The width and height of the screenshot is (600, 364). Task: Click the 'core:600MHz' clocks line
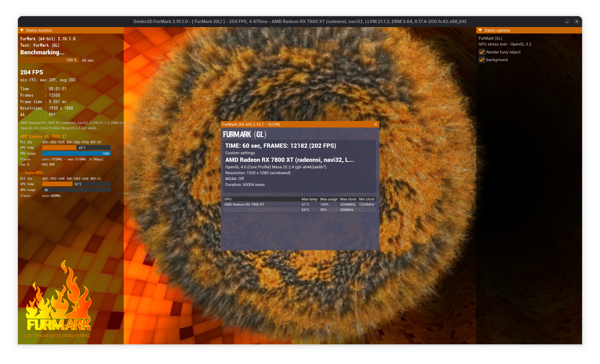[x=51, y=196]
